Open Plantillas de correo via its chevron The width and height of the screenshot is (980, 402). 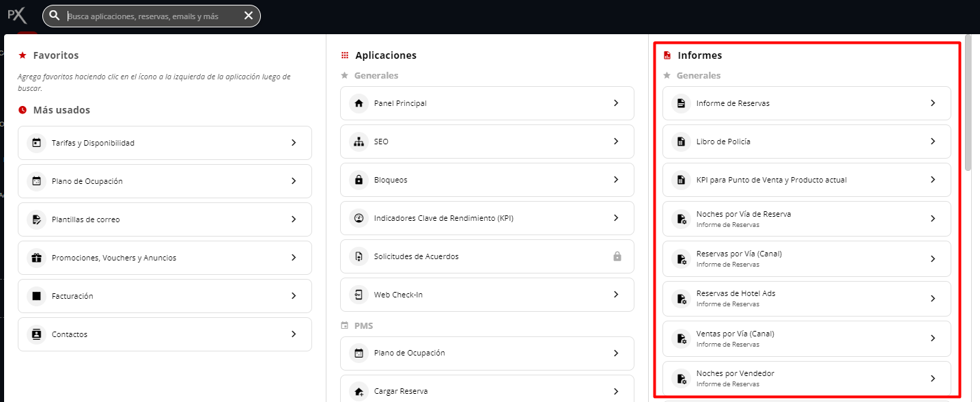click(x=294, y=219)
